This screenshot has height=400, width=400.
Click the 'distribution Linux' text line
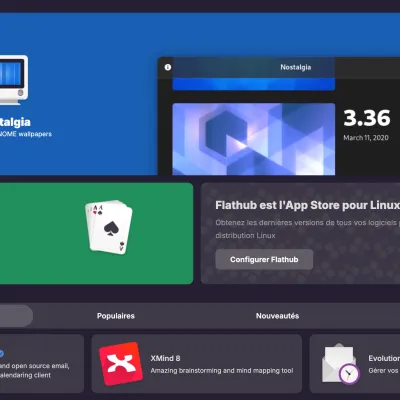coord(245,235)
